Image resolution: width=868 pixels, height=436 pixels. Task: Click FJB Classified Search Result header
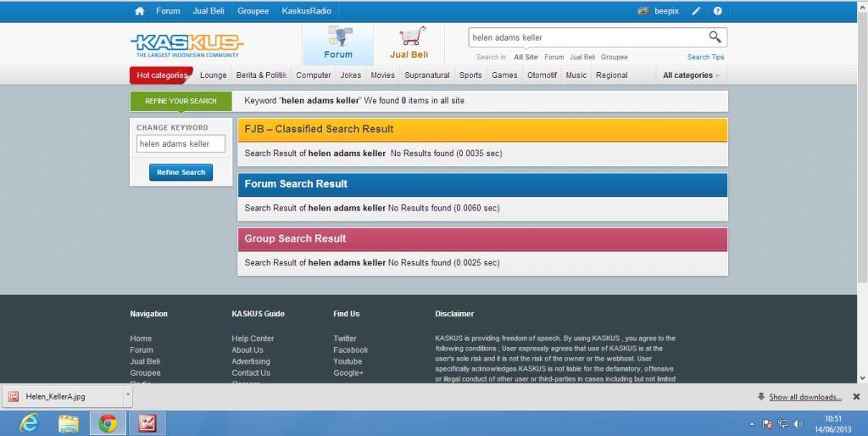pos(482,130)
